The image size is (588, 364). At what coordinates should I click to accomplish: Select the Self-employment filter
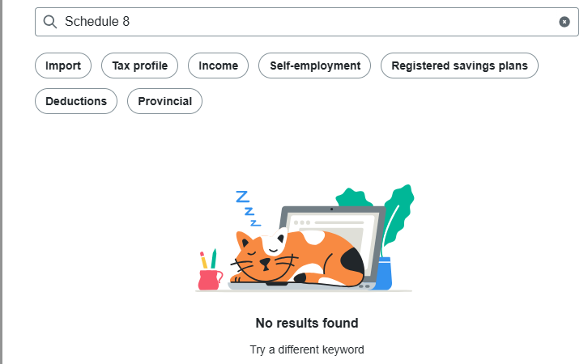(314, 66)
